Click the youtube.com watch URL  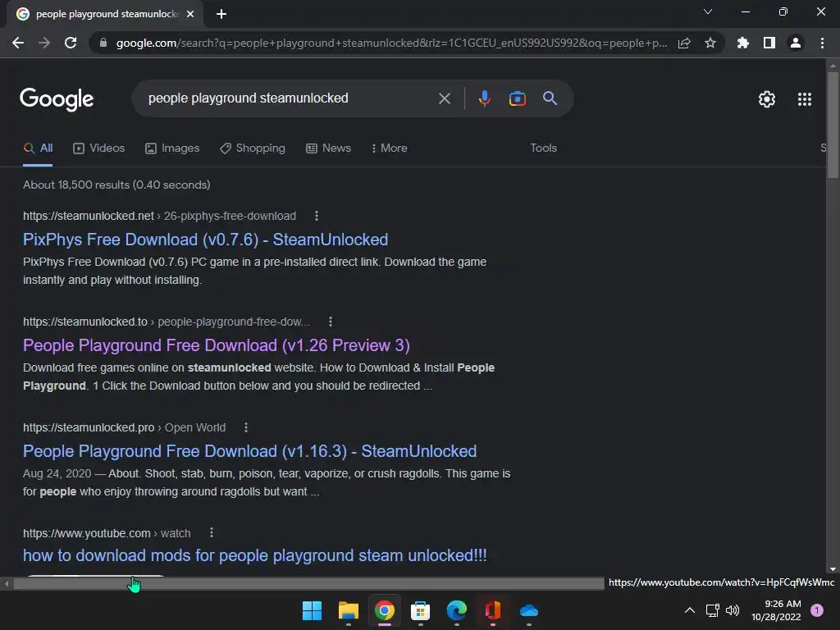click(107, 533)
